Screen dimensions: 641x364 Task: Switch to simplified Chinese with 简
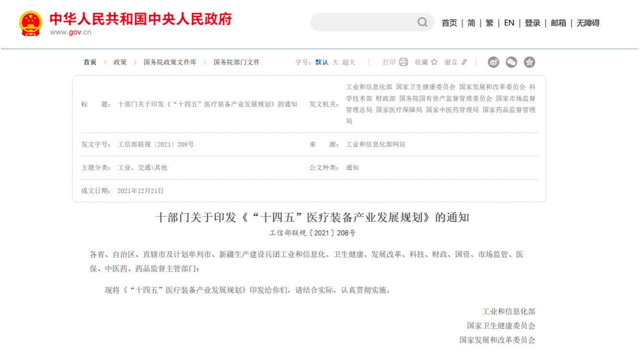click(471, 23)
